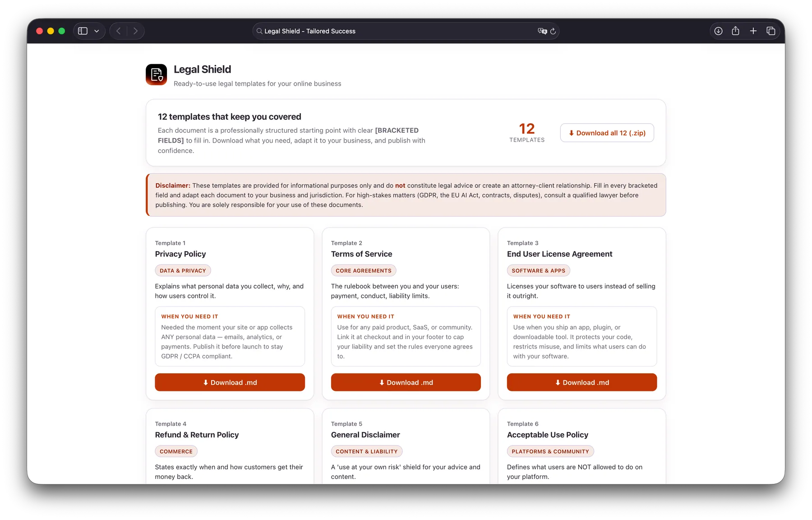Viewport: 812px width, 520px height.
Task: Reload the page with refresh icon
Action: 553,31
